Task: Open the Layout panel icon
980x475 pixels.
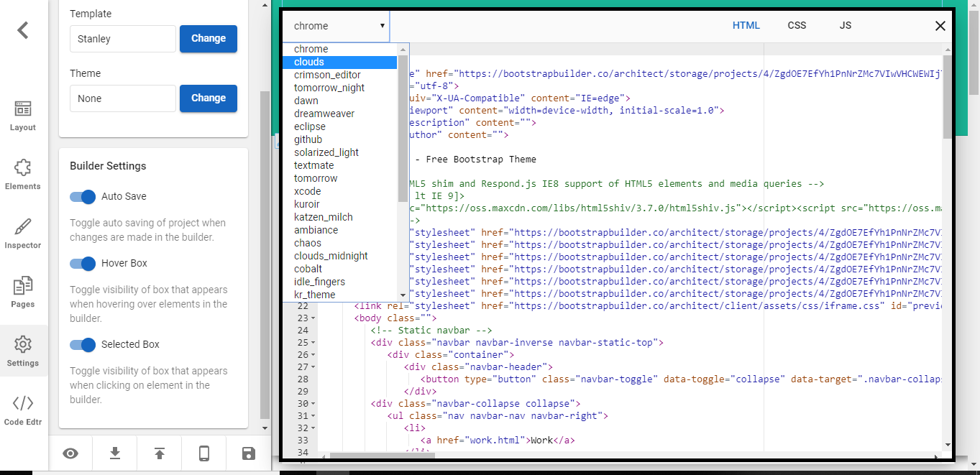Action: click(x=23, y=109)
